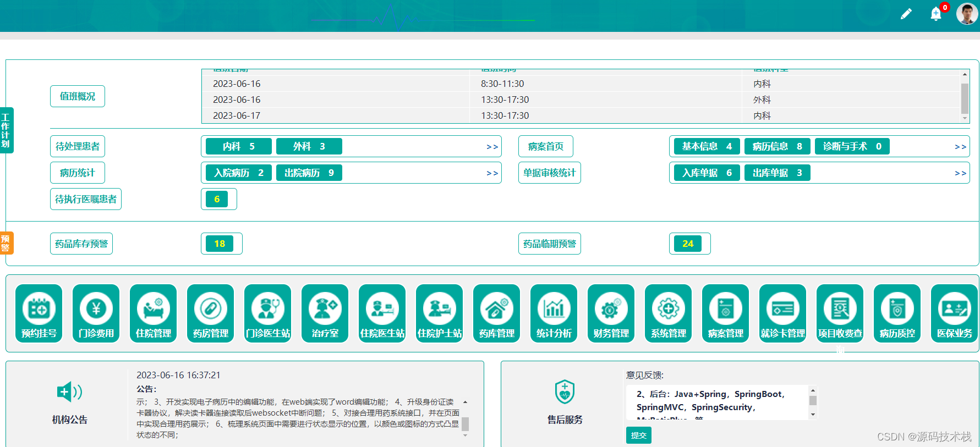980x447 pixels.
Task: Open the 就诊卡管理 module icon
Action: click(782, 313)
